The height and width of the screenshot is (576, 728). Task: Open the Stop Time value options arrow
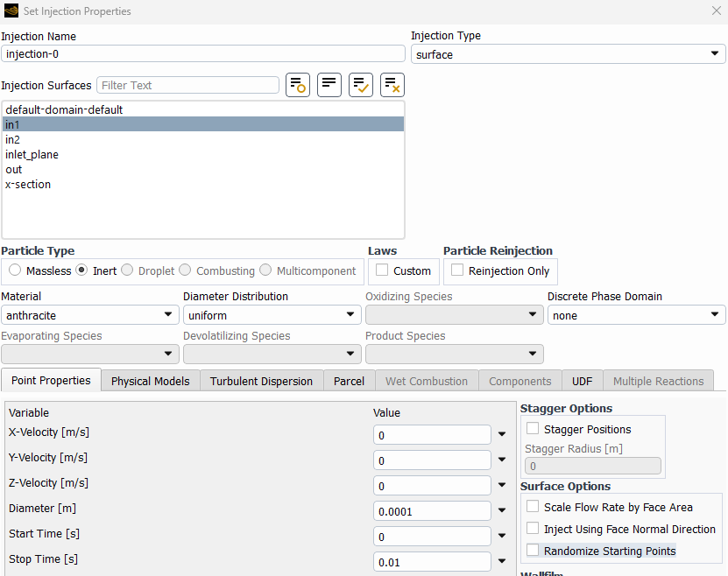[x=502, y=562]
